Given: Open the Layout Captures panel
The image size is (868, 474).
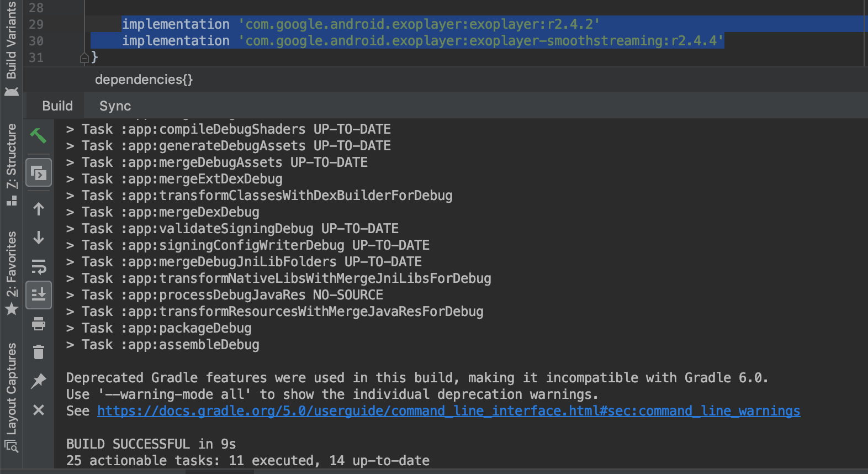Looking at the screenshot, I should (x=11, y=396).
